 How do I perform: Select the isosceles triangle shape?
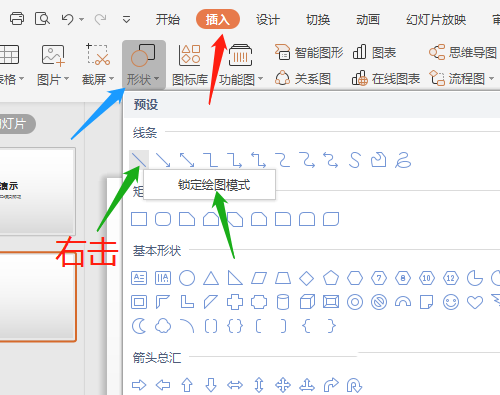point(211,278)
